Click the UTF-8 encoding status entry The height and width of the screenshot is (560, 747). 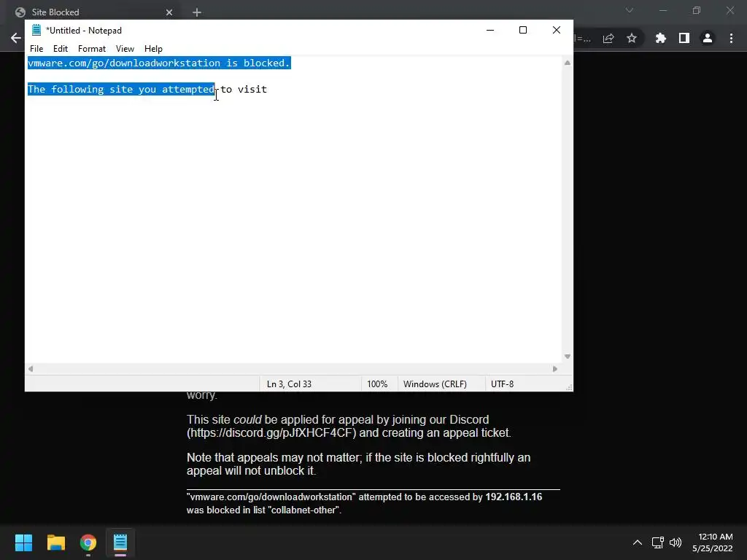[502, 384]
